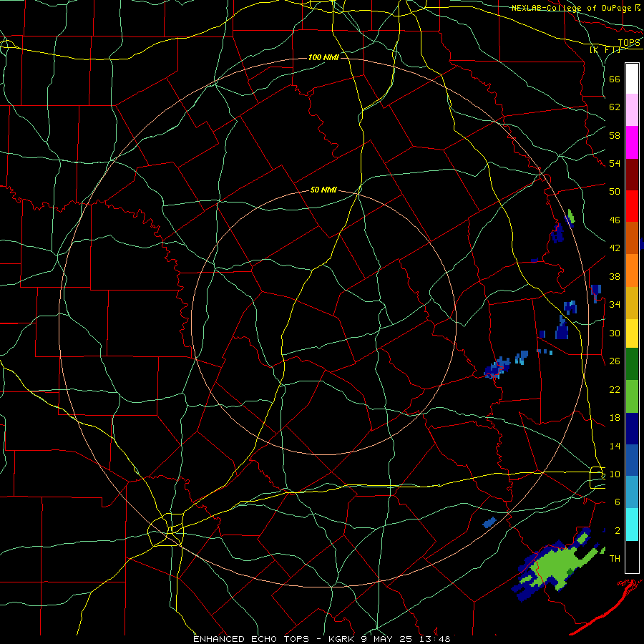Viewport: 644px width, 644px height.
Task: Choose the light green legend swatch
Action: tap(632, 396)
